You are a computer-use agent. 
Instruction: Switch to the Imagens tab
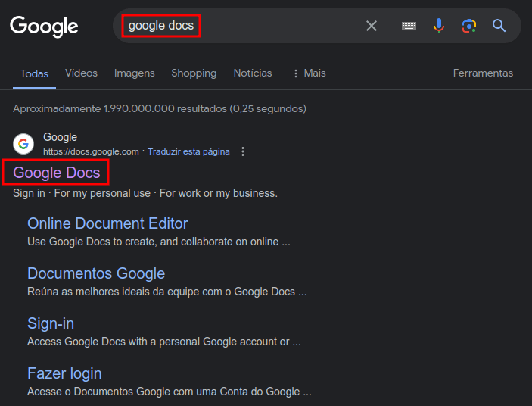tap(135, 73)
